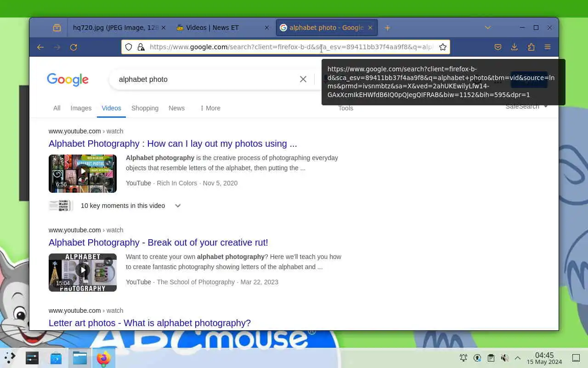
Task: Select the All results tab
Action: tap(57, 108)
